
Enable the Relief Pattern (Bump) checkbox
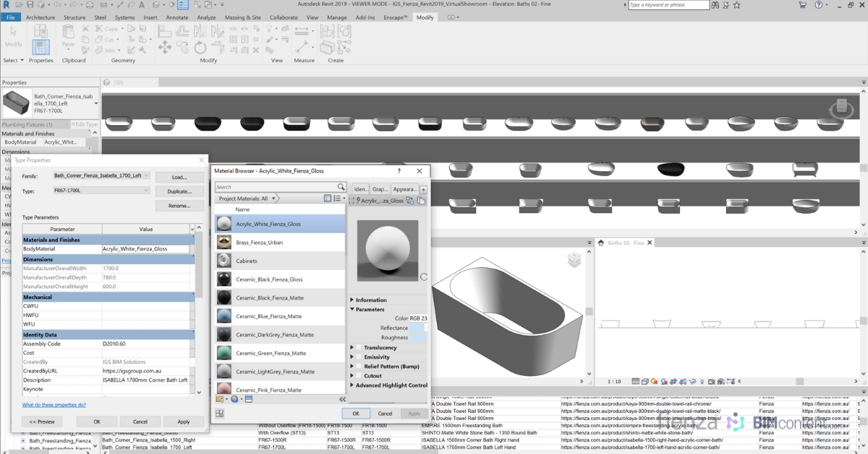coord(359,366)
